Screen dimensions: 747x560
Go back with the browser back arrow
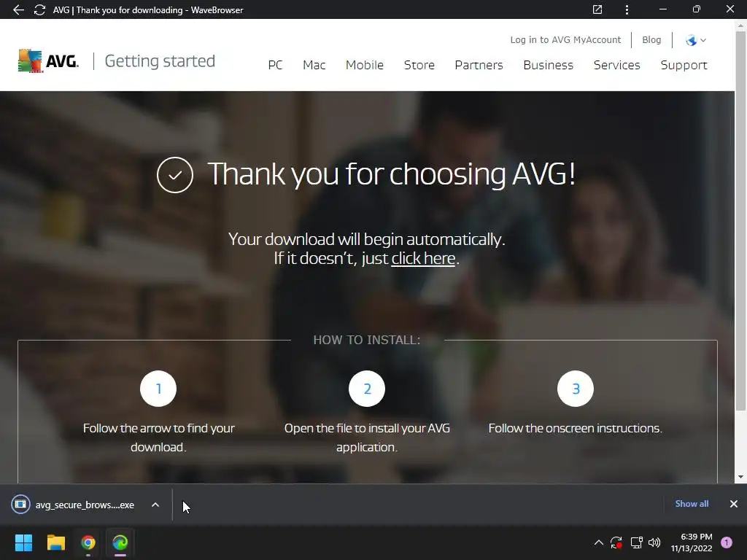(18, 10)
